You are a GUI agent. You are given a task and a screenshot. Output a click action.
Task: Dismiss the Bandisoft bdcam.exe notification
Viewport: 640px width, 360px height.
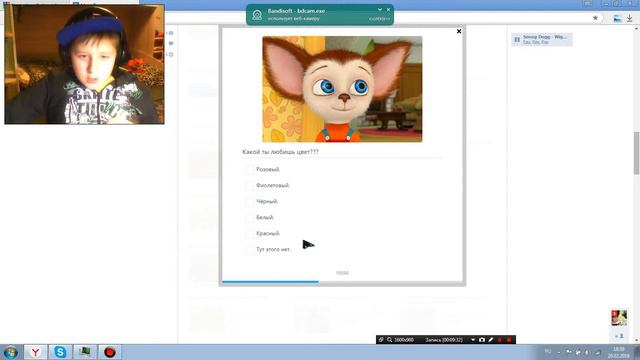(388, 10)
